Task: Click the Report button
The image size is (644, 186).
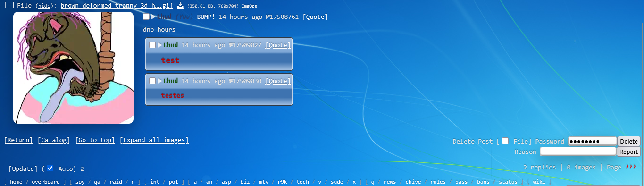Action: pyautogui.click(x=628, y=152)
